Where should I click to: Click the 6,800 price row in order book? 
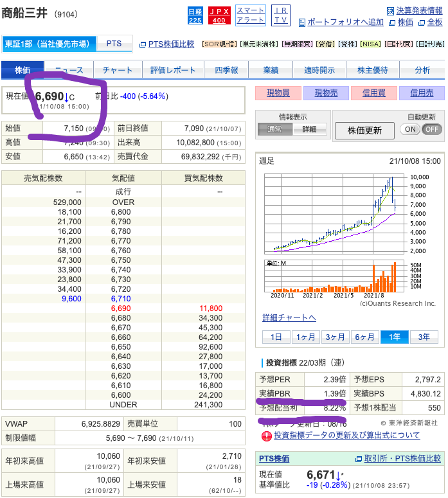coord(123,212)
